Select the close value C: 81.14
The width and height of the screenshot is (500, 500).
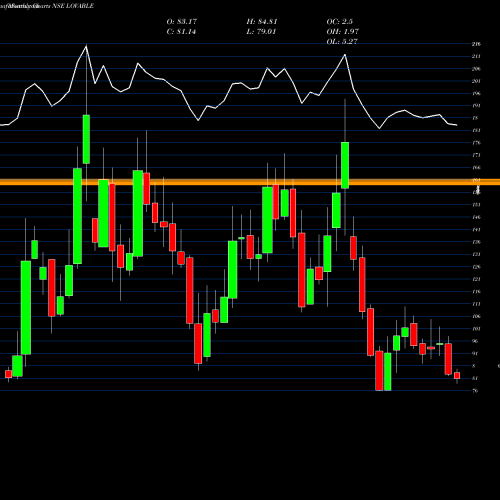[x=181, y=32]
